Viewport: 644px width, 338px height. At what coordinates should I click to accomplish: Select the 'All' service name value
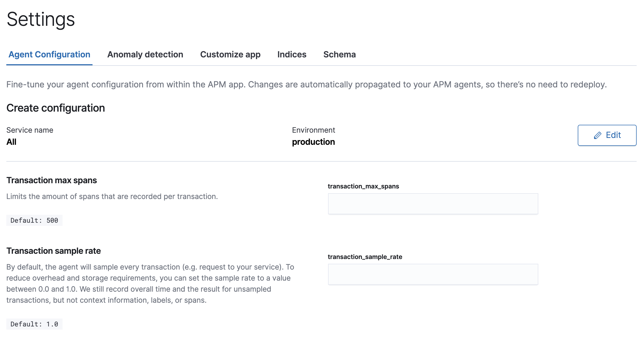click(x=11, y=142)
